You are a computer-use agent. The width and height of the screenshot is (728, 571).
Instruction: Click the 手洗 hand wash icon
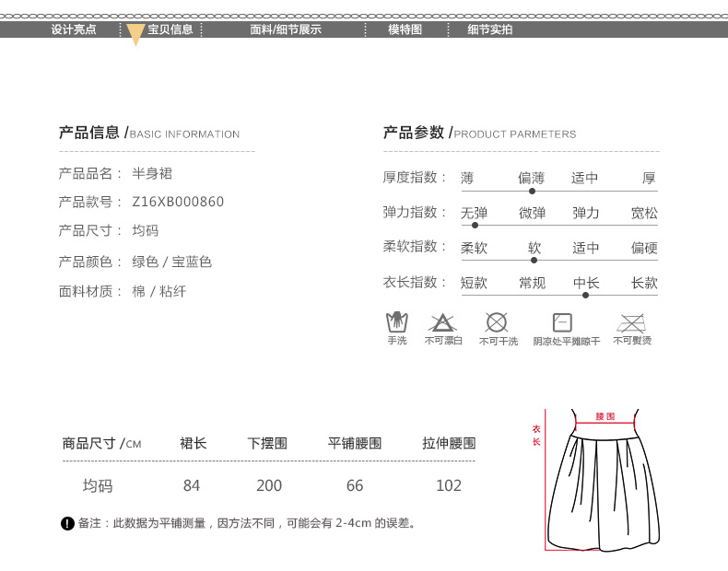pos(397,322)
